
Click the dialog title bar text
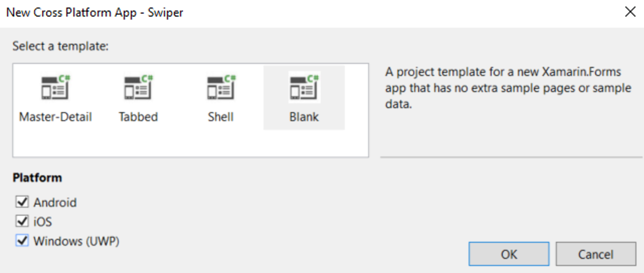[95, 13]
